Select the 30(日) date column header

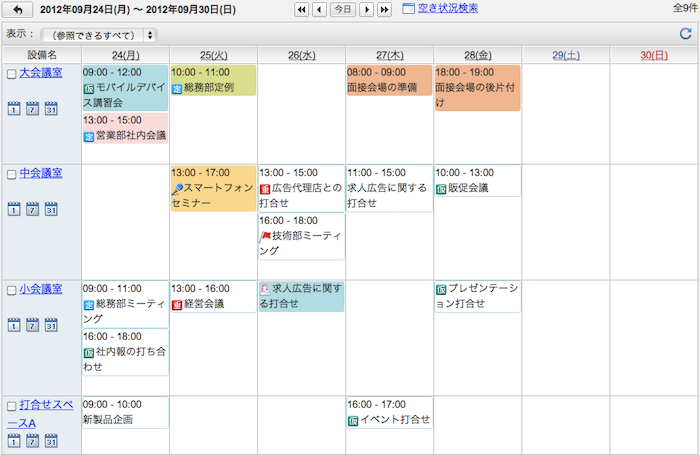653,54
